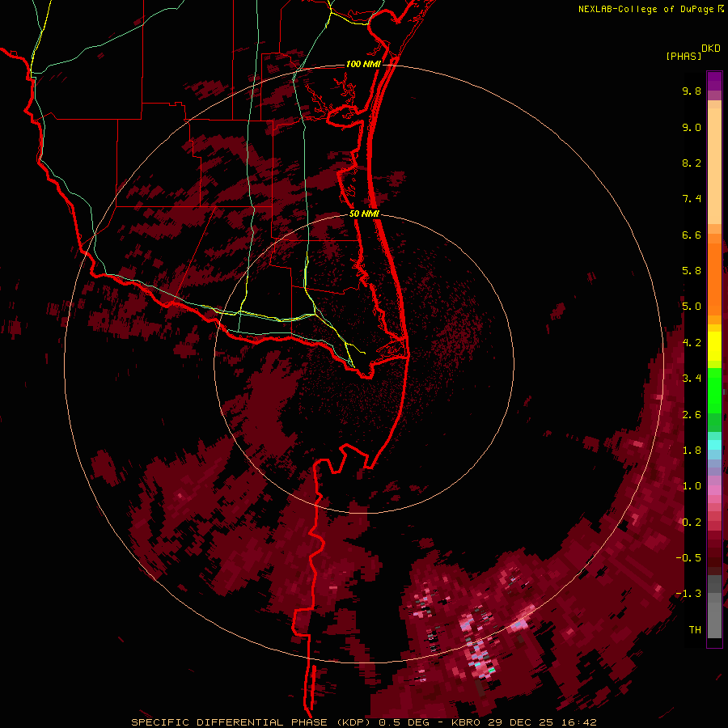Click the 1.8 value on the scale
The height and width of the screenshot is (728, 728).
[692, 451]
